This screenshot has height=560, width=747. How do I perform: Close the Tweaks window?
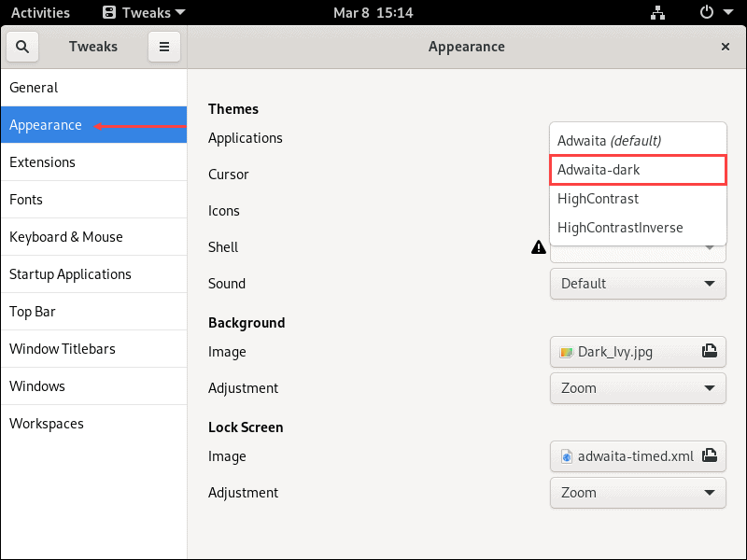[x=726, y=47]
